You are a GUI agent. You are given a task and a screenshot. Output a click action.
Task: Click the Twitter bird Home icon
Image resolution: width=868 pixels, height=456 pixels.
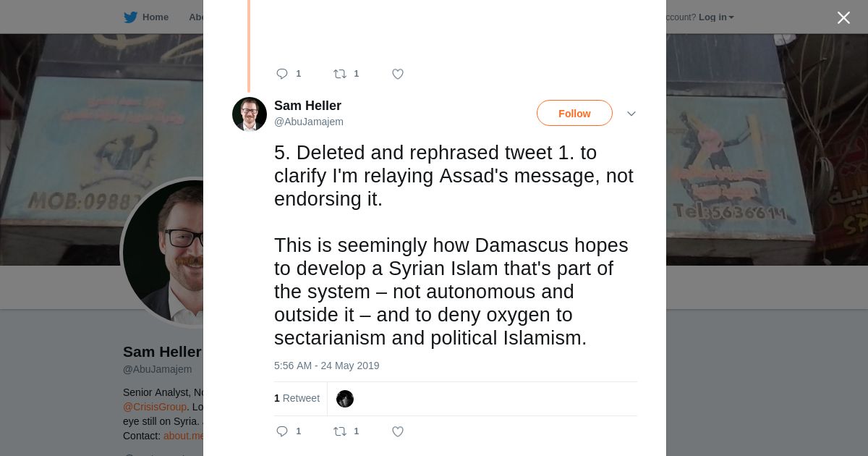[130, 17]
